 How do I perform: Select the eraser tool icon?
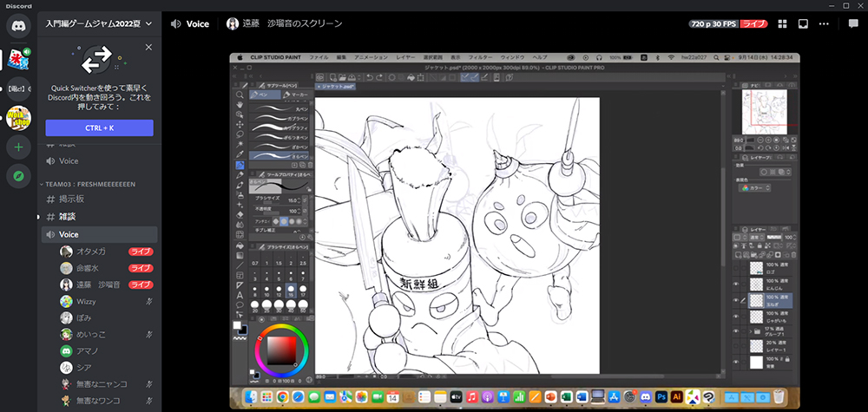(x=240, y=214)
